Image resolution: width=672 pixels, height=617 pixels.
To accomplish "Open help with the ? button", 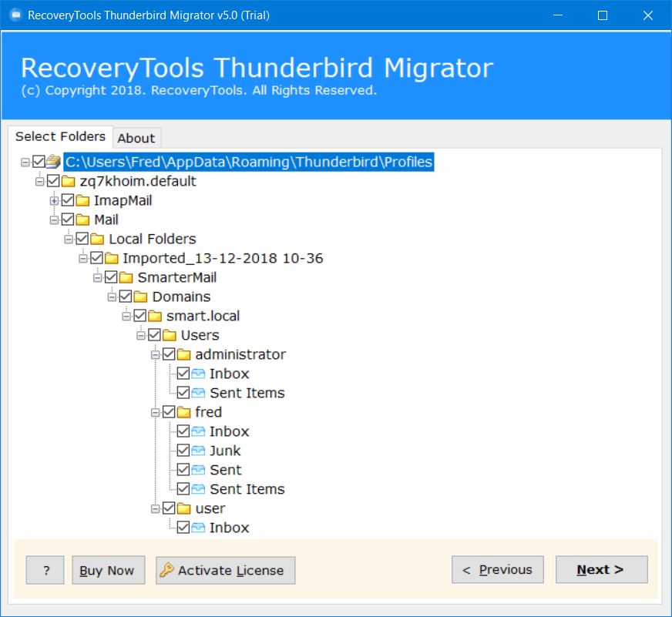I will click(45, 570).
